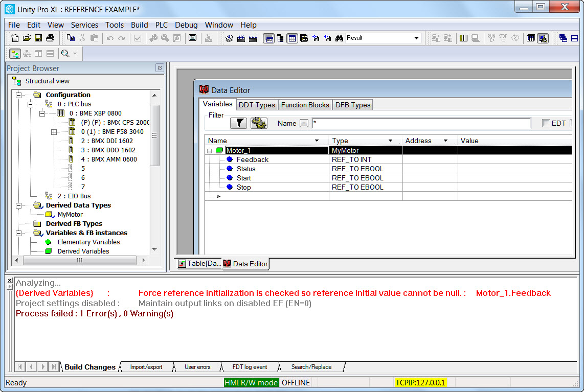Open the Address column dropdown arrow
The width and height of the screenshot is (584, 392).
point(445,141)
